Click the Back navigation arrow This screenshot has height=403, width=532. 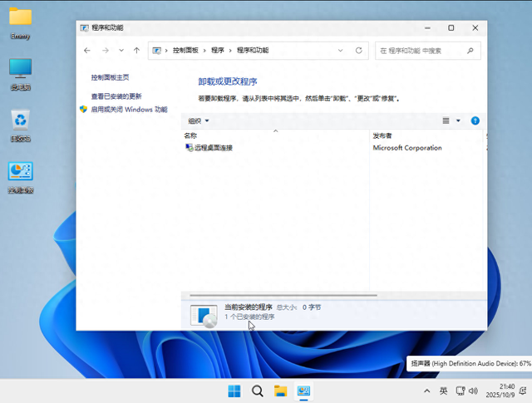tap(87, 51)
